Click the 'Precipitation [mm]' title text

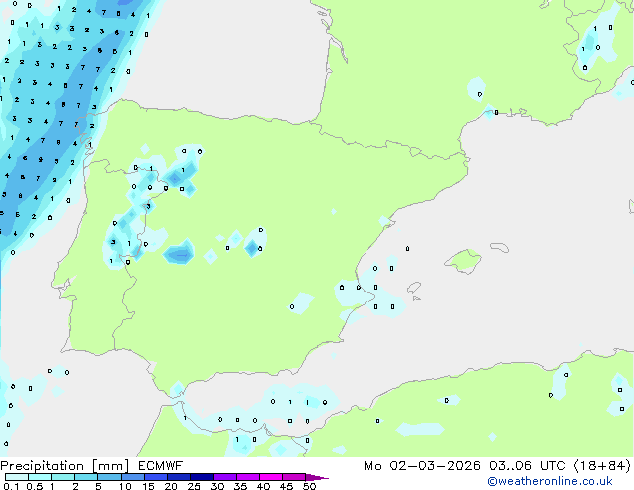[65, 466]
